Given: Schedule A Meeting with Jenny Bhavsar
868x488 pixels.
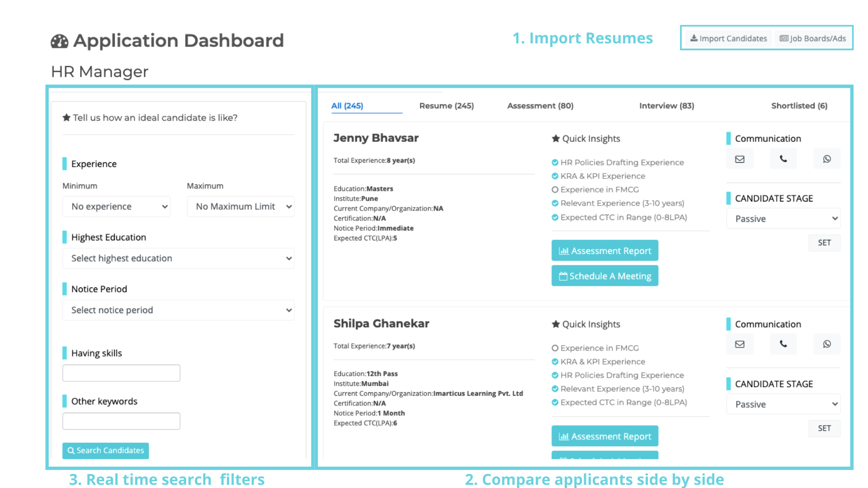Looking at the screenshot, I should tap(604, 276).
